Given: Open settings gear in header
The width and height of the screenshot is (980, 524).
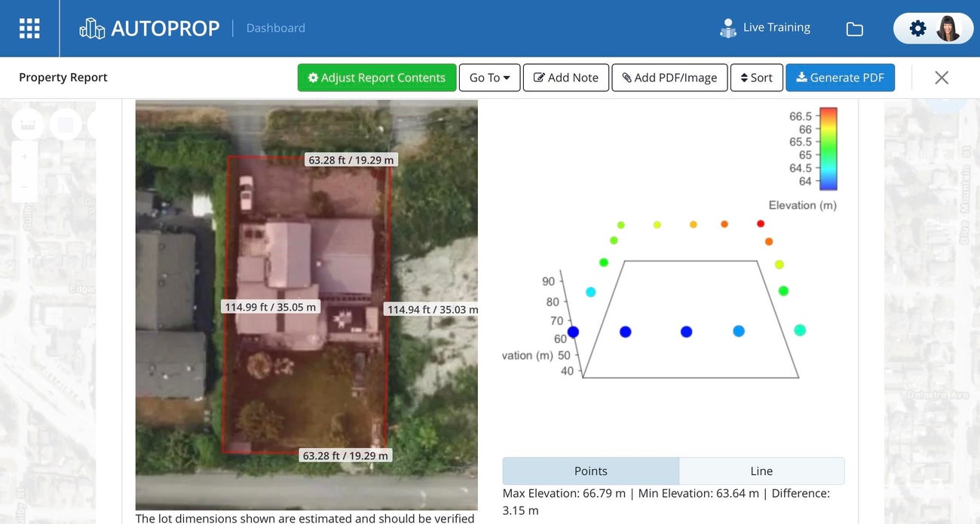Looking at the screenshot, I should (917, 29).
